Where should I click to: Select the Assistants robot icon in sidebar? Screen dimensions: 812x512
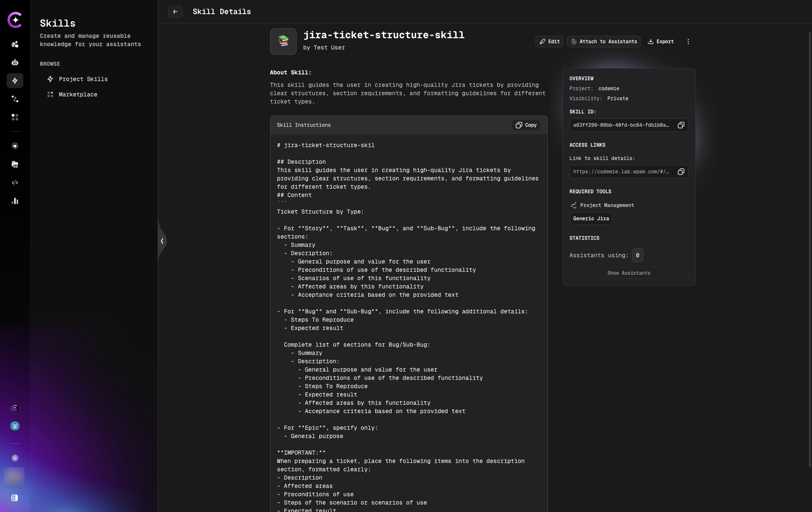coord(15,62)
